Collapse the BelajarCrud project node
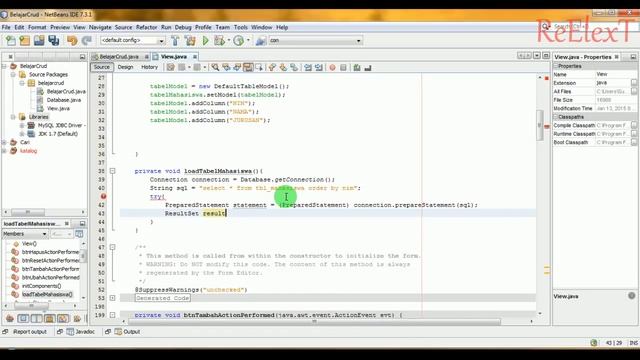Image resolution: width=640 pixels, height=360 pixels. click(4, 66)
